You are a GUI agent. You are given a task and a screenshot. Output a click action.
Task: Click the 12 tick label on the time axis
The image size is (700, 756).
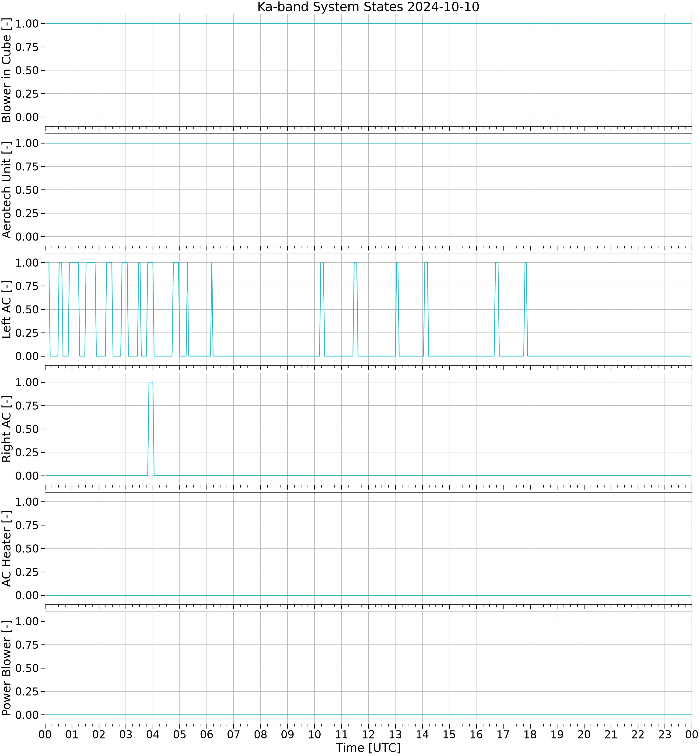tap(368, 734)
